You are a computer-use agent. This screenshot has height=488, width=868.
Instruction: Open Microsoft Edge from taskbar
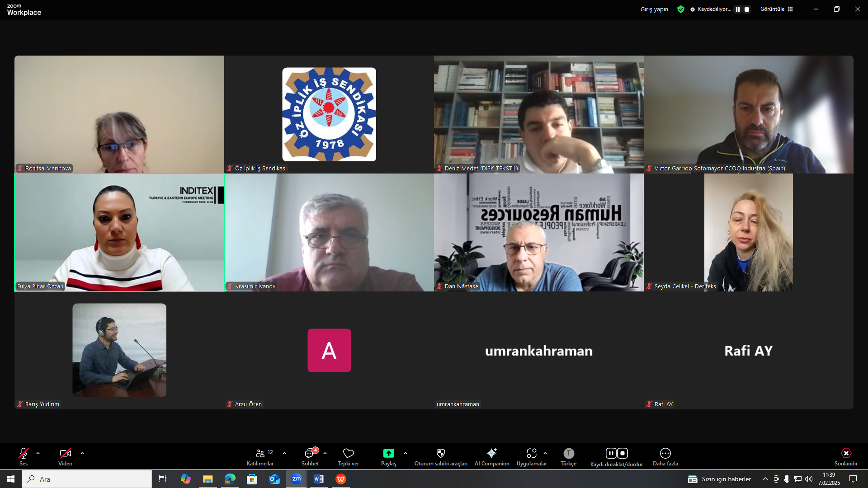pos(230,479)
